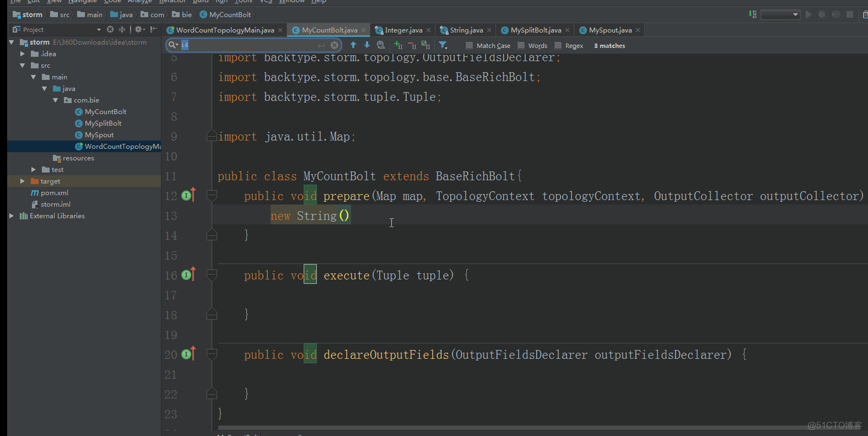868x436 pixels.
Task: Expand External Libraries node
Action: click(12, 216)
